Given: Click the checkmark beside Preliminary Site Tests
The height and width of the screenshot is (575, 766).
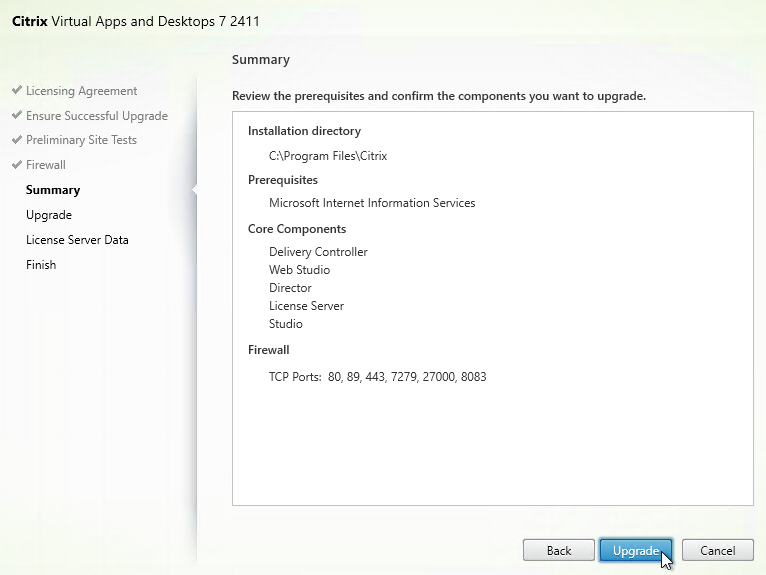Looking at the screenshot, I should 17,139.
